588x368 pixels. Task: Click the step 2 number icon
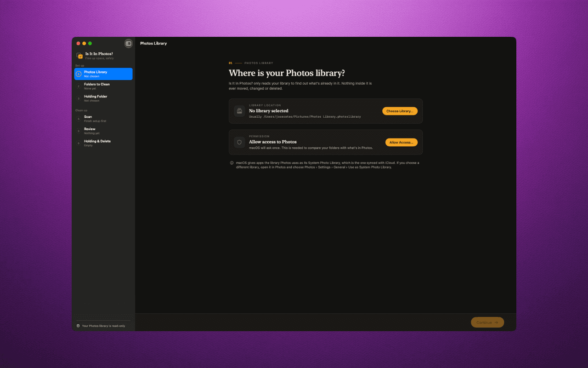[79, 86]
